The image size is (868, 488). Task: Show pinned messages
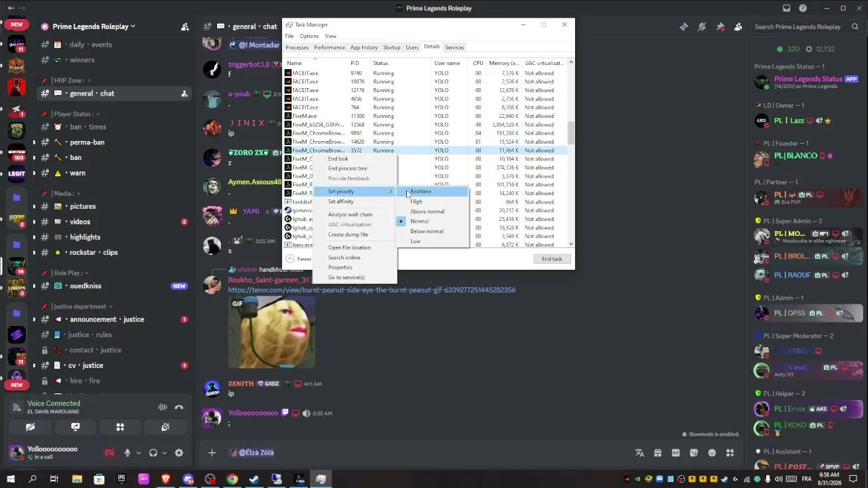pos(720,26)
